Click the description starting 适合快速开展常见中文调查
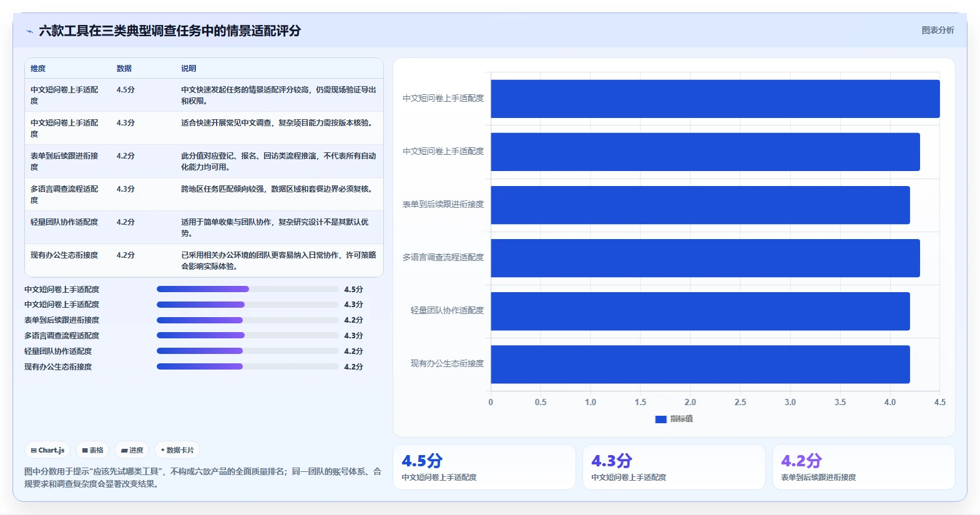Screen dimensions: 980x515 278,123
